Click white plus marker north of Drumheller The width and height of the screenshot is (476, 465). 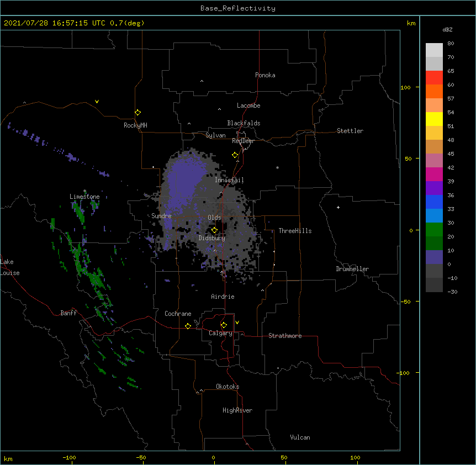tap(338, 207)
